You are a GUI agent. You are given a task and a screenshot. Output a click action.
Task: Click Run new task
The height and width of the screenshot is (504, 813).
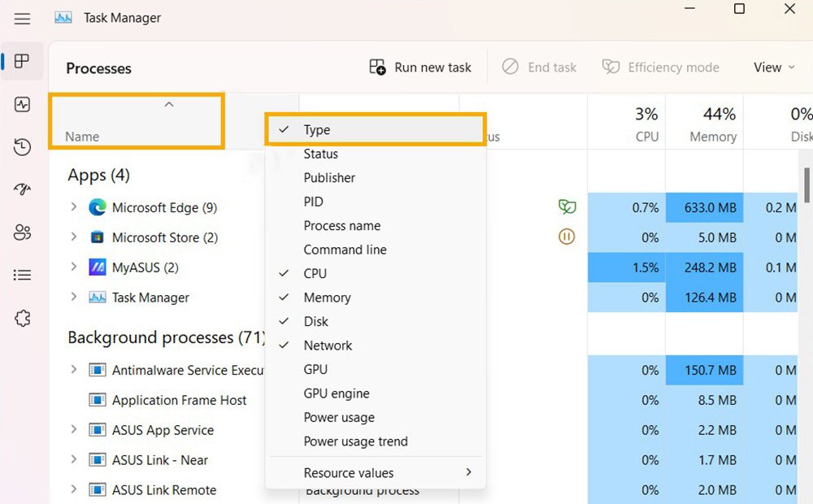(x=420, y=67)
